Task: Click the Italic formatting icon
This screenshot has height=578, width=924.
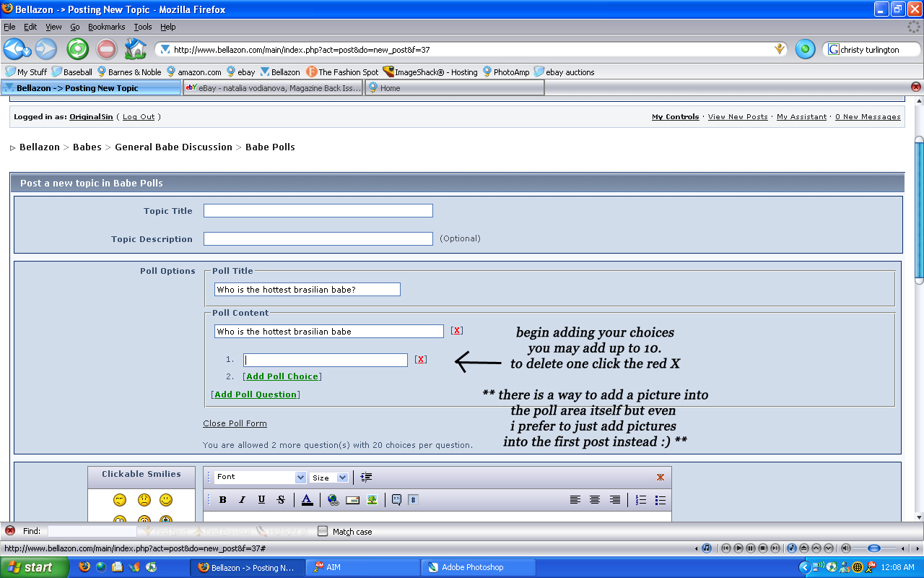Action: coord(243,500)
